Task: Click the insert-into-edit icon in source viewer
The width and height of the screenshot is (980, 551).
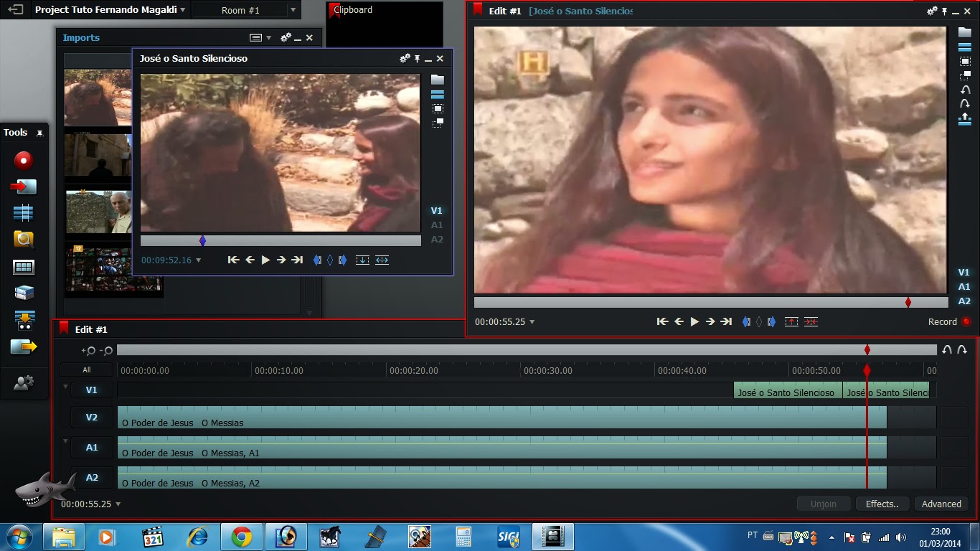Action: pos(362,260)
